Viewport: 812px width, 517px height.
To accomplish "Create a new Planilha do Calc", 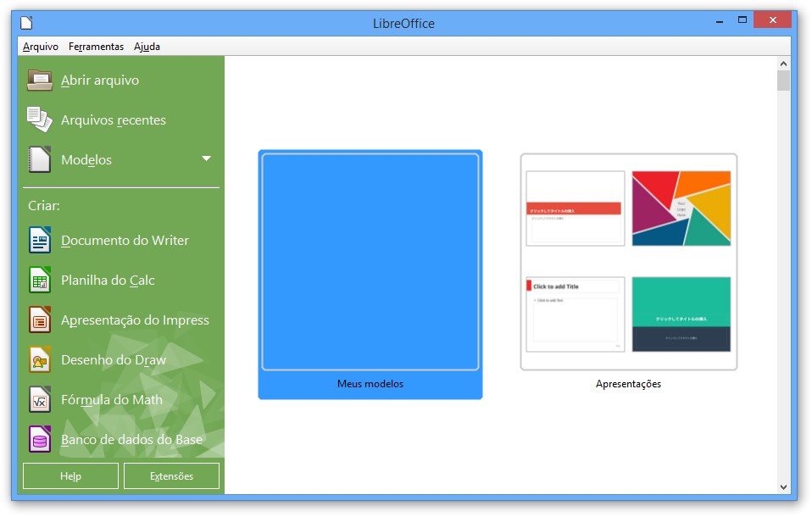I will (x=108, y=281).
